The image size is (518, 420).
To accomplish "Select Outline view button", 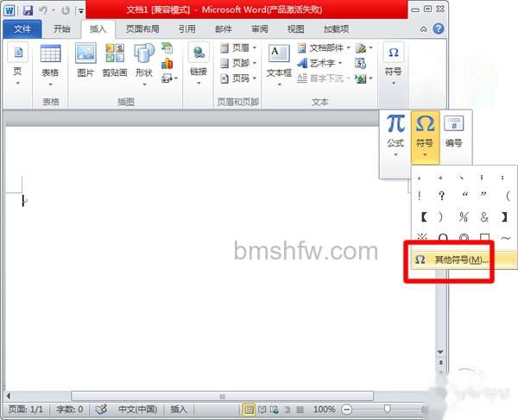I will click(x=287, y=410).
